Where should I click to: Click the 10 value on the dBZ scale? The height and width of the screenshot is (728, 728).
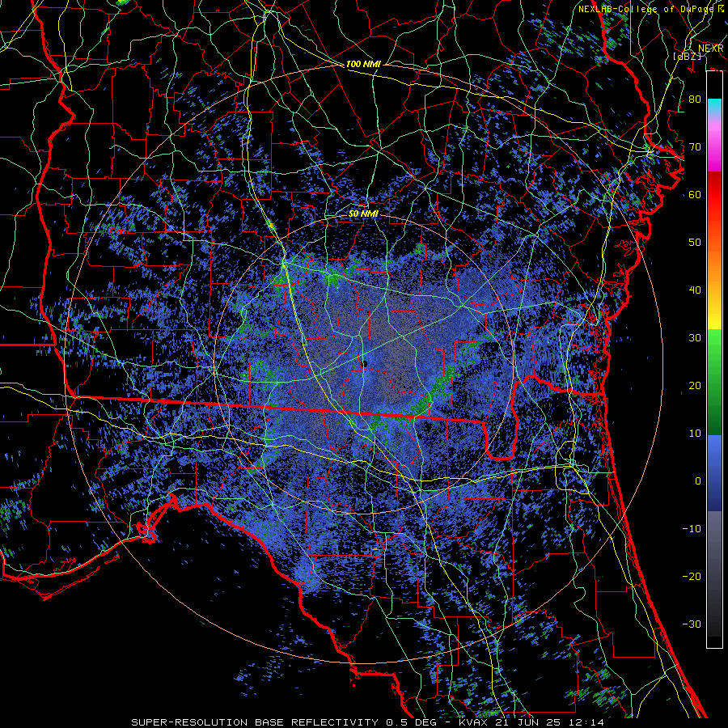tap(695, 434)
